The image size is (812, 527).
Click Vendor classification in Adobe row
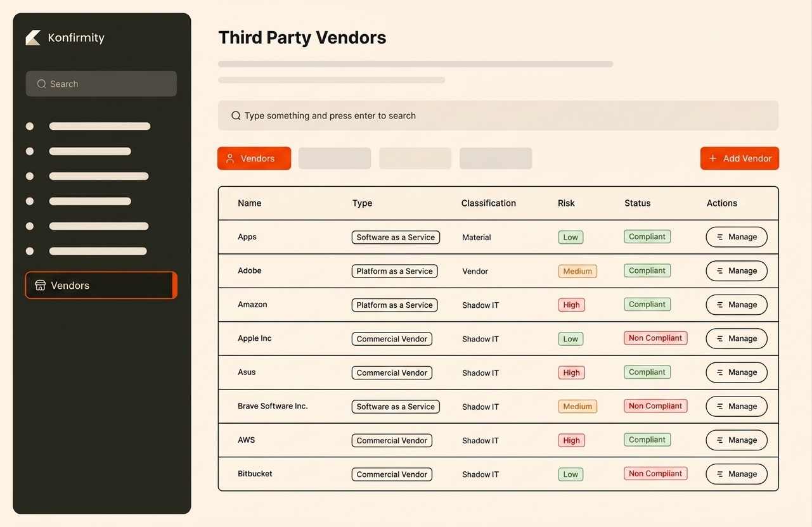(475, 271)
